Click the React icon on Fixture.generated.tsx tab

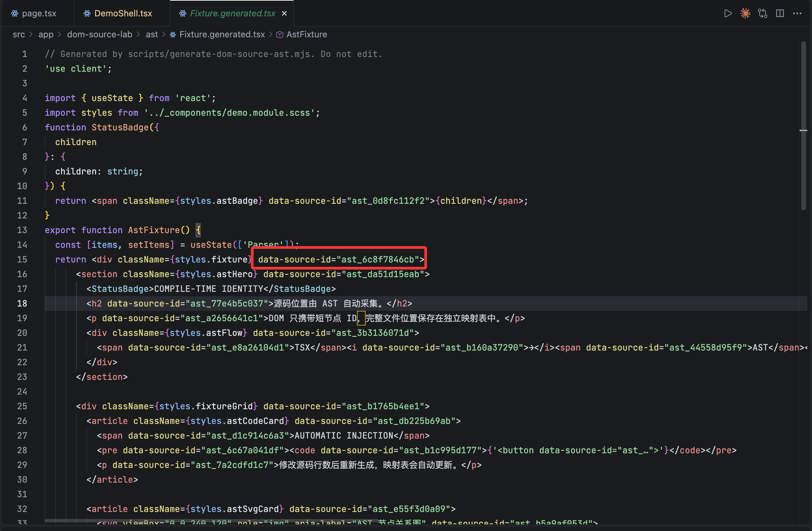(183, 13)
